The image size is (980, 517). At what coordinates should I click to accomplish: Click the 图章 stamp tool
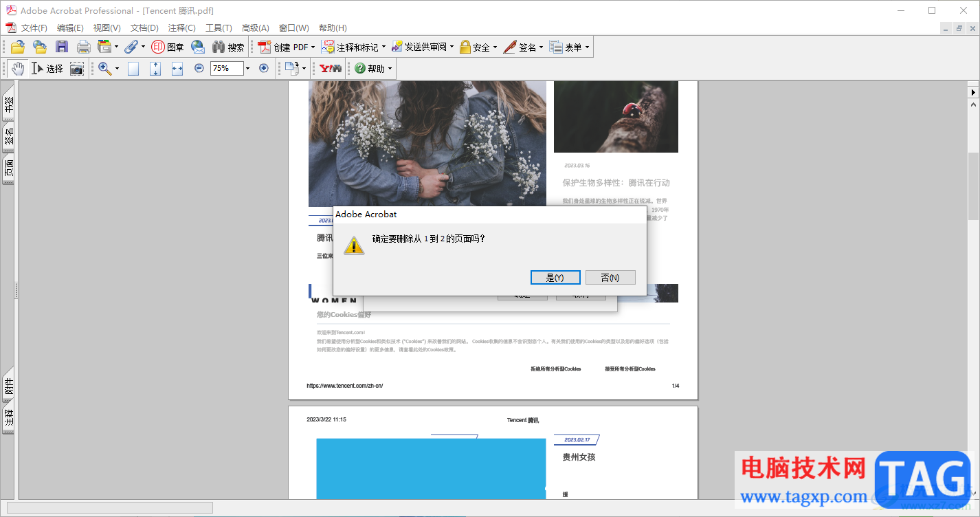coord(168,47)
